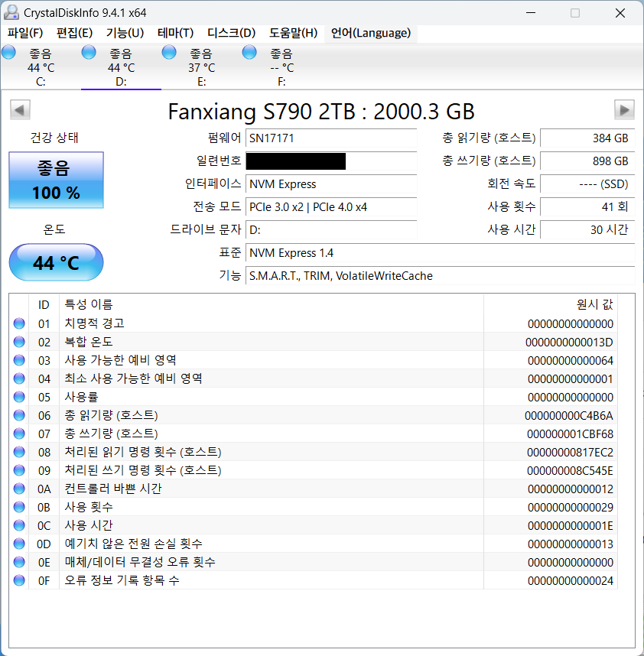Image resolution: width=644 pixels, height=656 pixels.
Task: Click total host reads value 384 GB
Action: click(587, 138)
